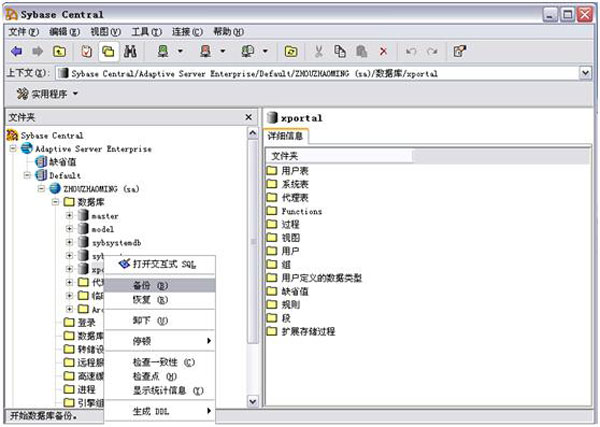Click the cut scissors icon

tap(319, 51)
